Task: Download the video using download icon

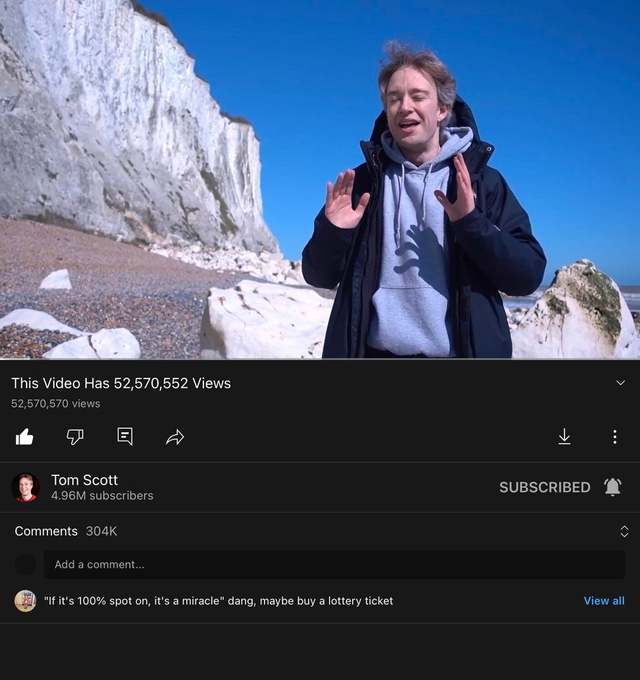Action: point(564,437)
